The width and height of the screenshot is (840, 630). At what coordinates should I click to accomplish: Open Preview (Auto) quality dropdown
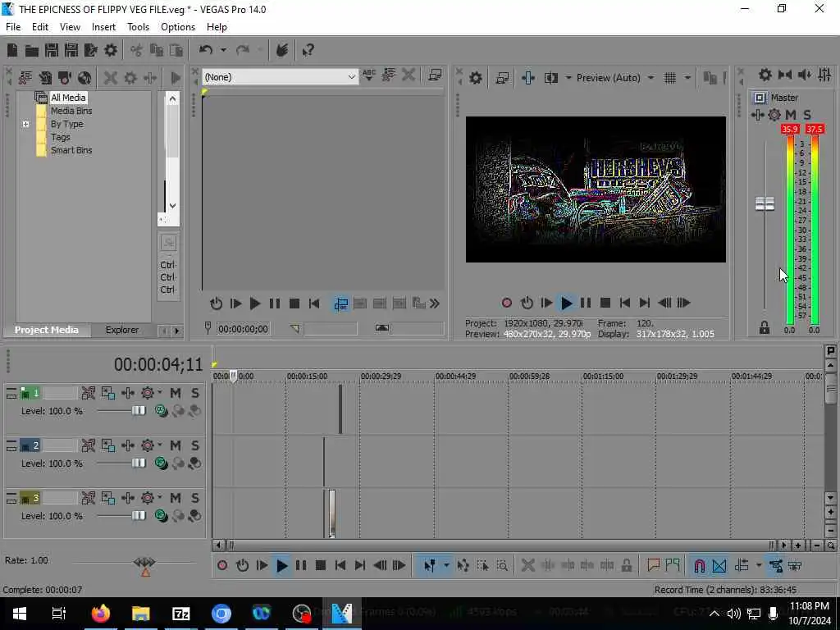[615, 78]
